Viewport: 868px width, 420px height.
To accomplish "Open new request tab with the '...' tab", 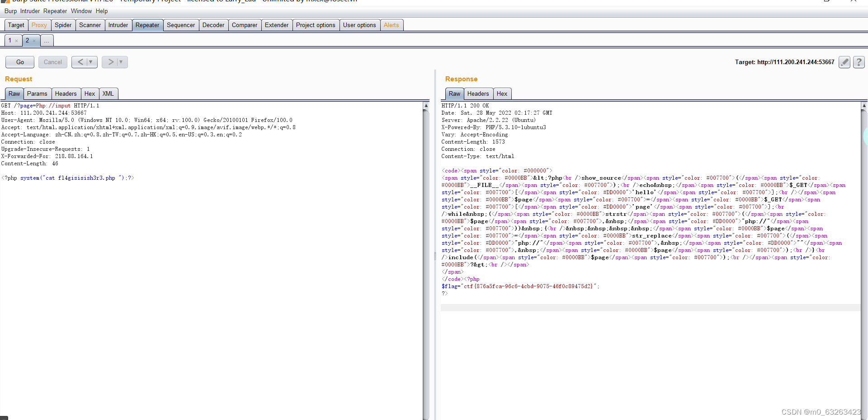I will [x=47, y=41].
